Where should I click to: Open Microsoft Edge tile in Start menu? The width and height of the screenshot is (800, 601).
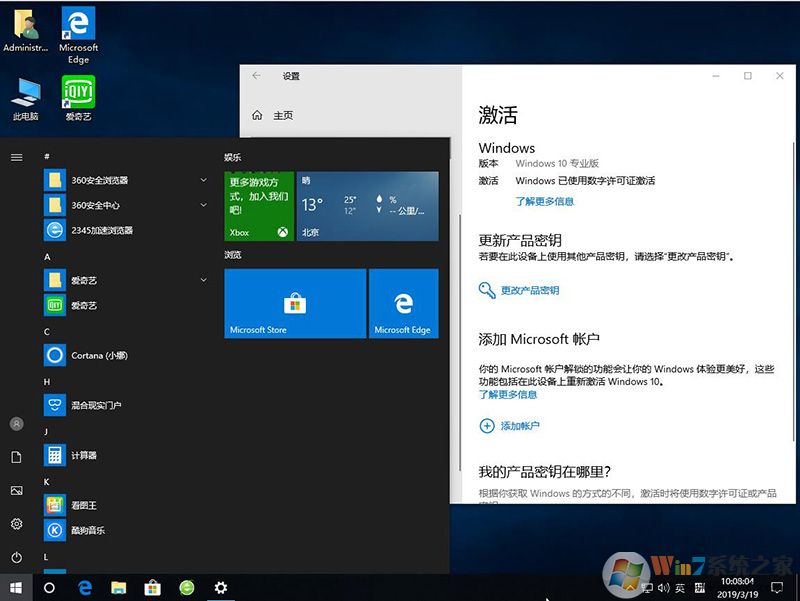pyautogui.click(x=404, y=304)
